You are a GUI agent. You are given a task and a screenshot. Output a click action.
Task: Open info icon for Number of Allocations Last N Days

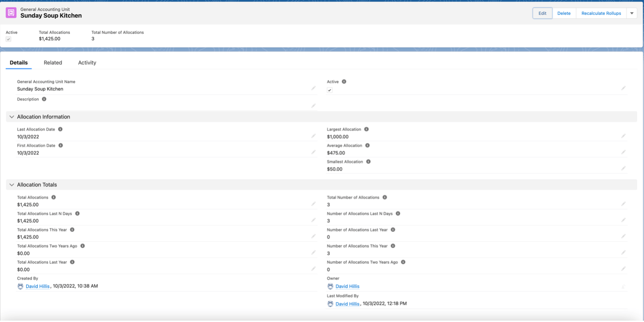[x=398, y=213]
